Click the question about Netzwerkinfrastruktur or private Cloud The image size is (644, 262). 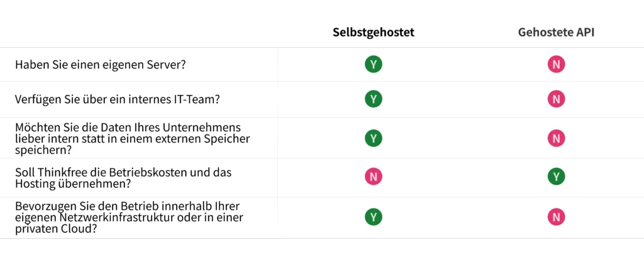(x=129, y=217)
